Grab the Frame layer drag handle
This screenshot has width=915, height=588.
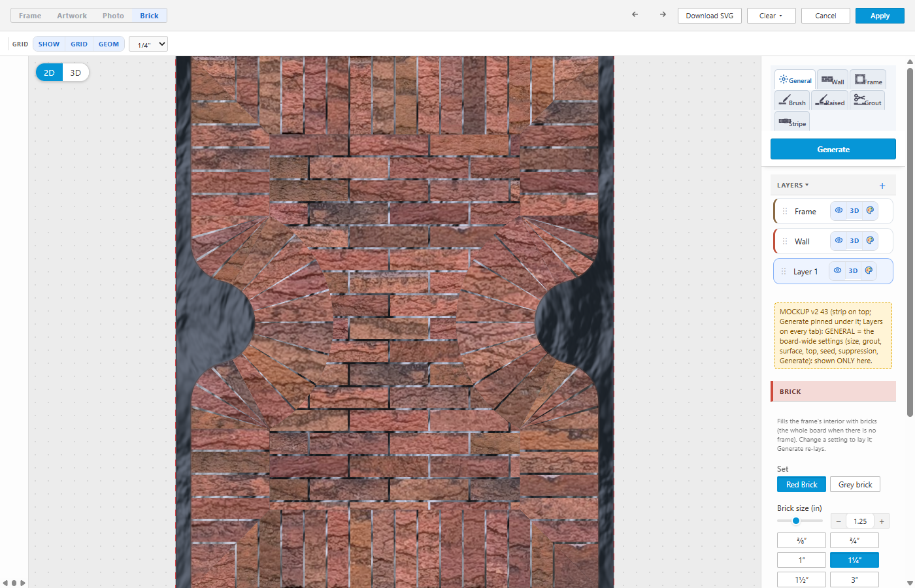coord(785,211)
